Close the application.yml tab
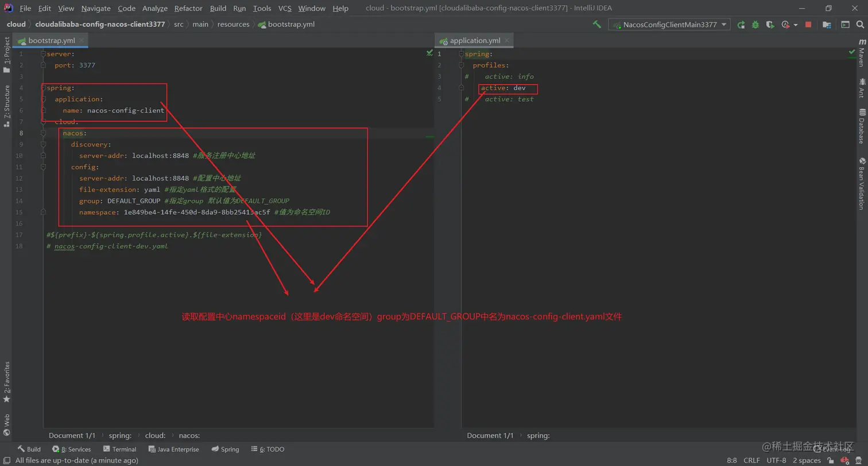The height and width of the screenshot is (466, 868). 507,41
